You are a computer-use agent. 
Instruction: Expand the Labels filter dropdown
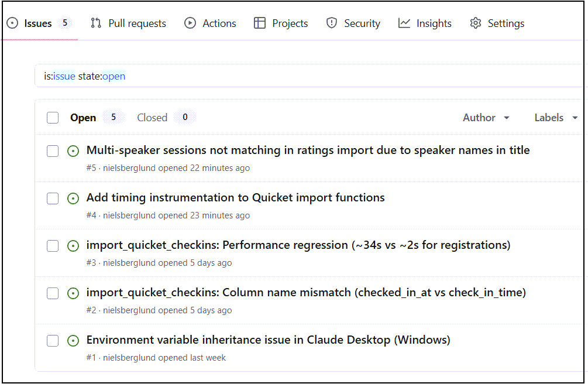[556, 118]
